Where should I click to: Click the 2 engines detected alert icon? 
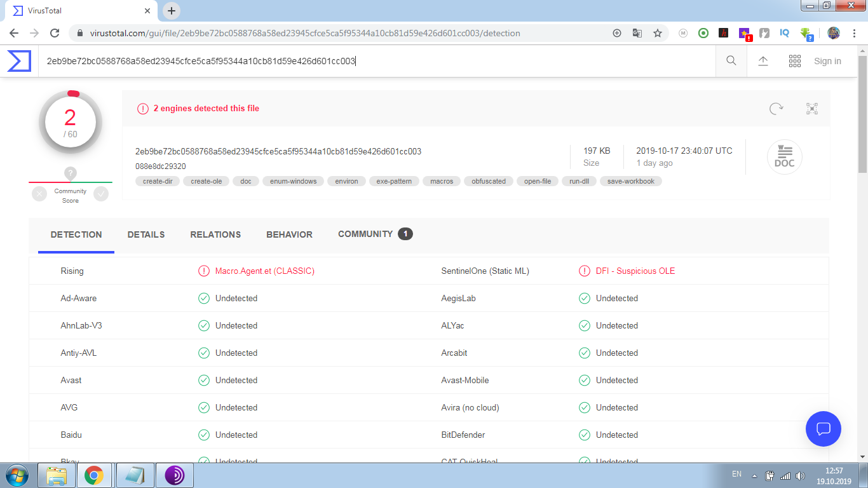(x=143, y=109)
